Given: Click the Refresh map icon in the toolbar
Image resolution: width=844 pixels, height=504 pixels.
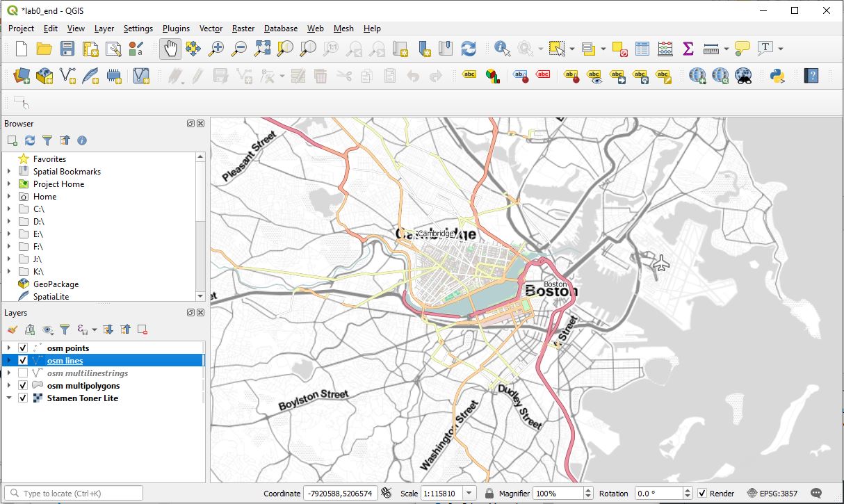Looking at the screenshot, I should tap(469, 49).
